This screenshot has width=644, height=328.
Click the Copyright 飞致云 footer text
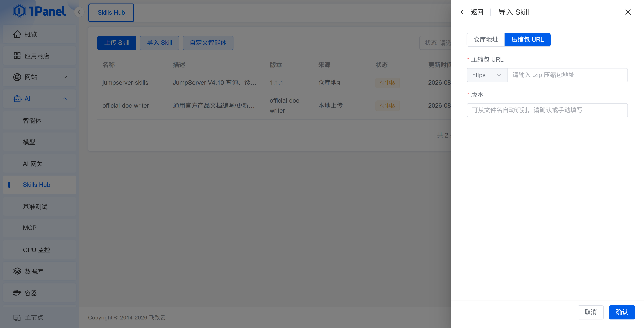pyautogui.click(x=126, y=317)
